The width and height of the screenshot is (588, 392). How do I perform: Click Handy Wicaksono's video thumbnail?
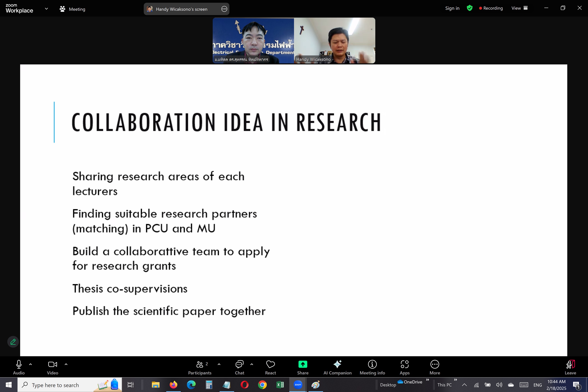(x=334, y=40)
